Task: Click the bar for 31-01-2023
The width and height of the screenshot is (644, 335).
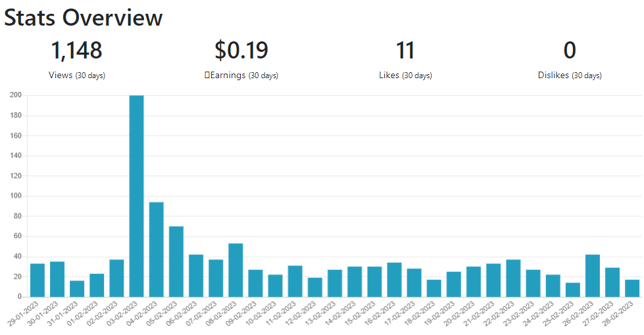Action: [77, 288]
